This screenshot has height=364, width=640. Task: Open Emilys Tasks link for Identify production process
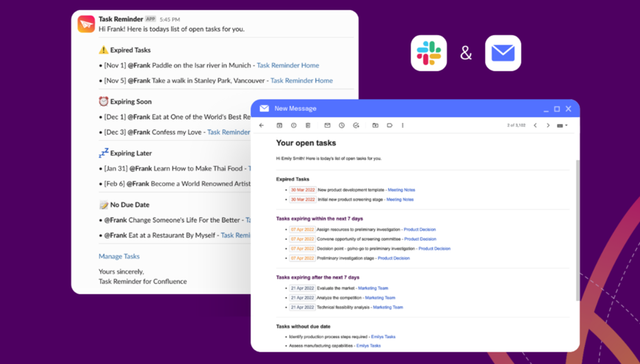pyautogui.click(x=384, y=337)
